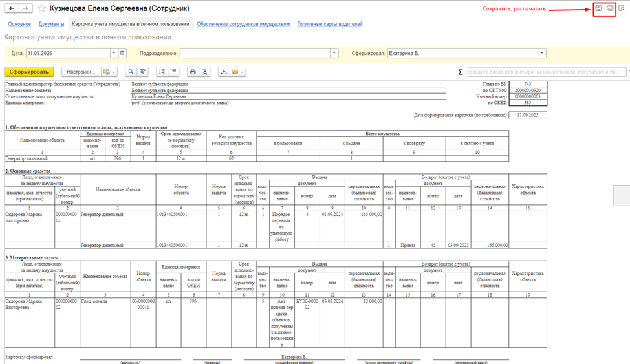Click the back navigation arrow
Viewport: 630px width, 364px height.
[x=12, y=8]
